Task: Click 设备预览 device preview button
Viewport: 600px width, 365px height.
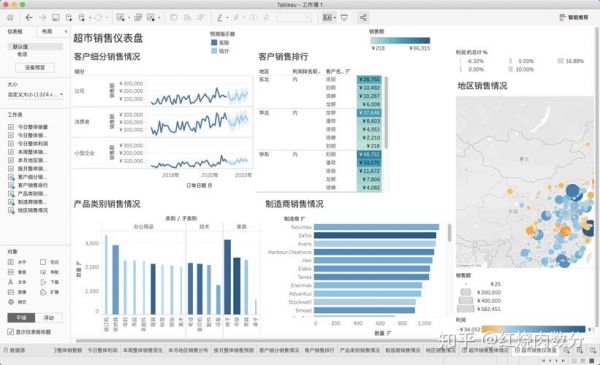Action: pos(35,67)
